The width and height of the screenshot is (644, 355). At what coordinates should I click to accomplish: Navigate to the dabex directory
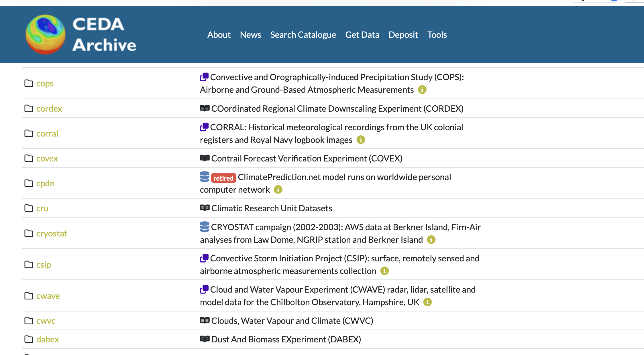point(48,340)
